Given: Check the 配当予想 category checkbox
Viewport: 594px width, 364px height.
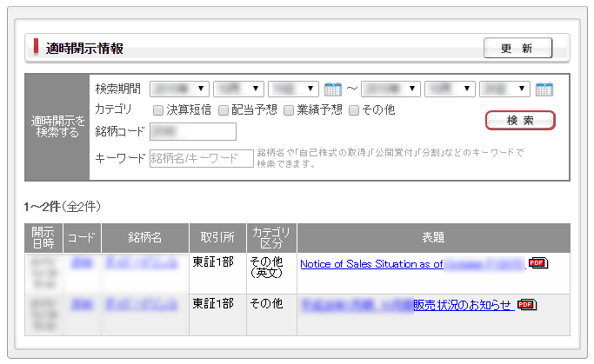Looking at the screenshot, I should click(224, 110).
